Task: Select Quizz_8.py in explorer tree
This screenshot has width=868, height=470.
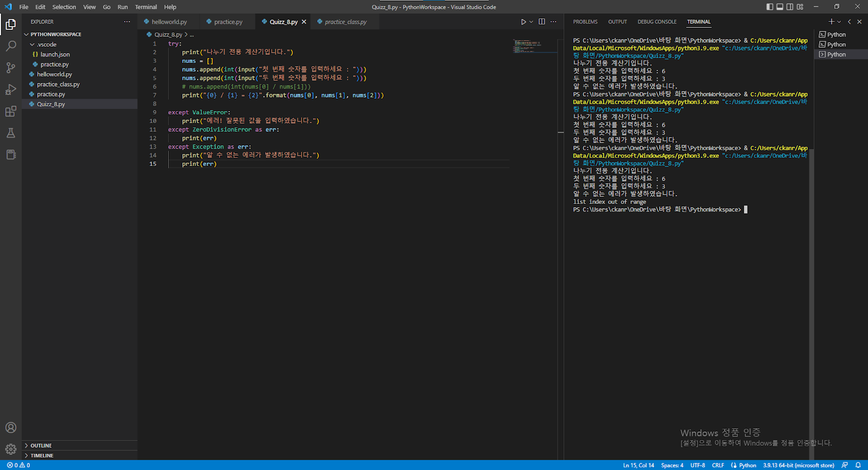Action: pyautogui.click(x=79, y=104)
